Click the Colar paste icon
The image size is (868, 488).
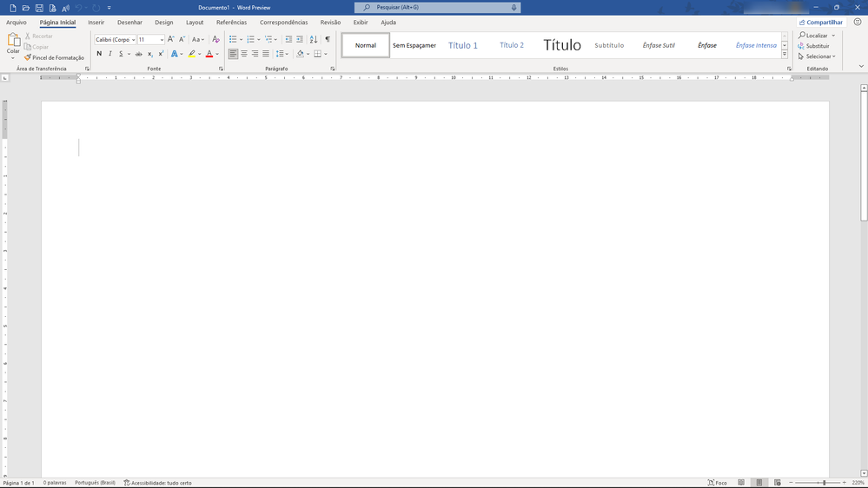coord(13,39)
